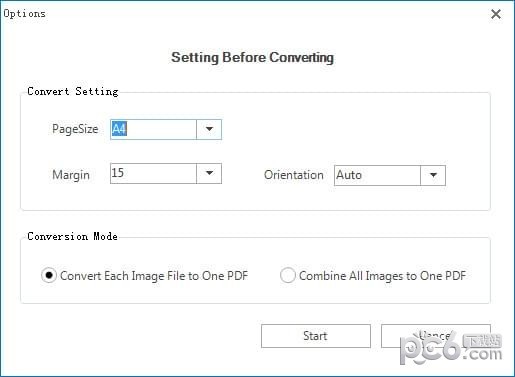Click the Orientation field showing Auto
Image resolution: width=515 pixels, height=377 pixels.
pos(377,175)
